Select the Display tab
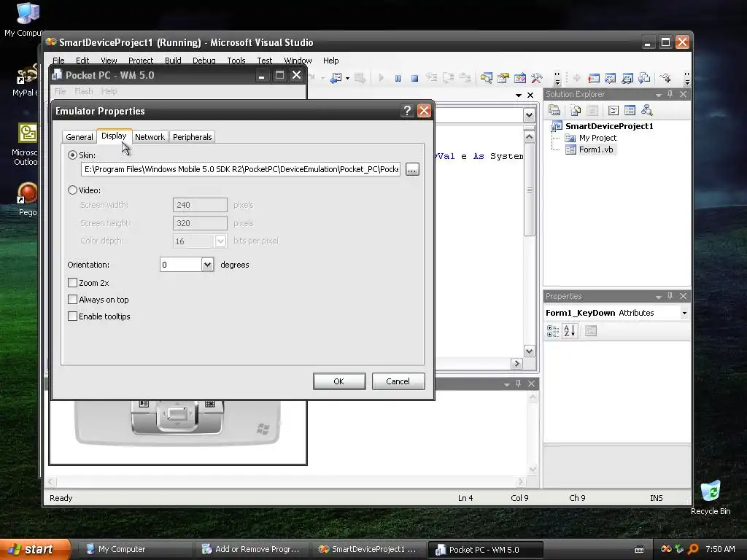This screenshot has width=747, height=560. click(x=114, y=136)
